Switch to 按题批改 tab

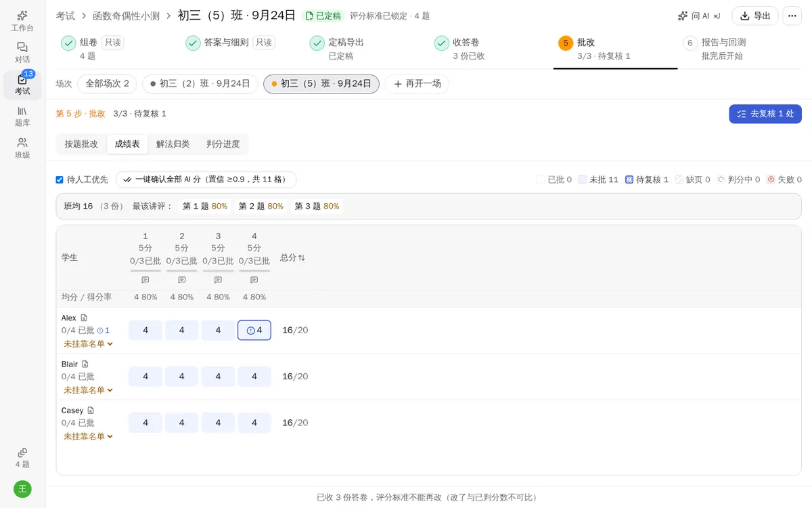coord(81,144)
